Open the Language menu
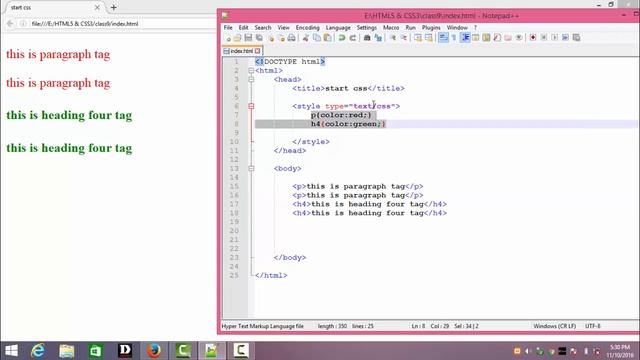This screenshot has width=640, height=360. (338, 27)
